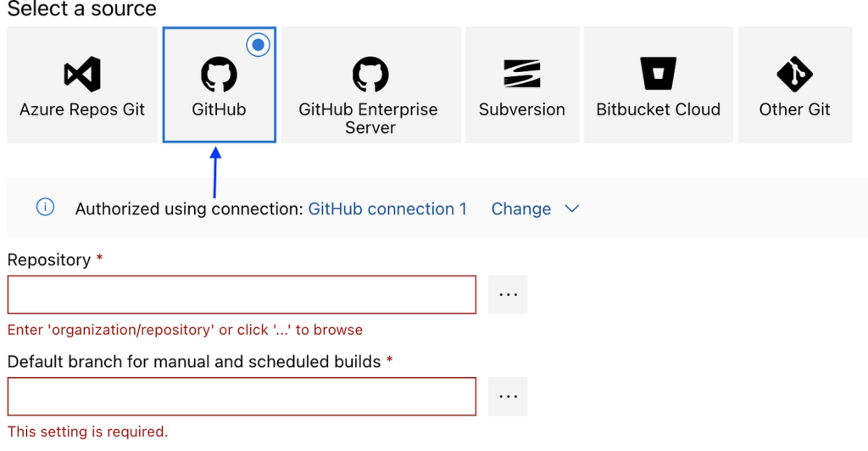Viewport: 868px width, 451px height.
Task: Choose Subversion as the source
Action: click(521, 109)
